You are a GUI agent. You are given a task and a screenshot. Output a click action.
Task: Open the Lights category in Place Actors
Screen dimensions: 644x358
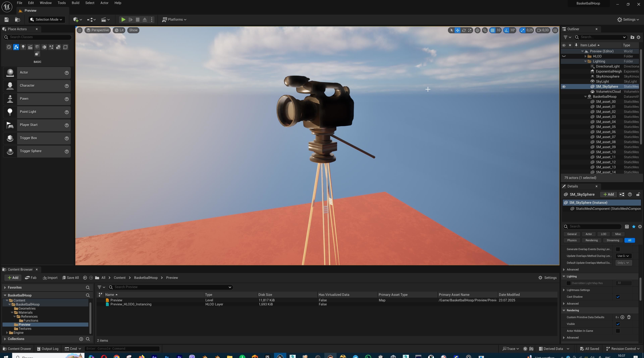(23, 47)
